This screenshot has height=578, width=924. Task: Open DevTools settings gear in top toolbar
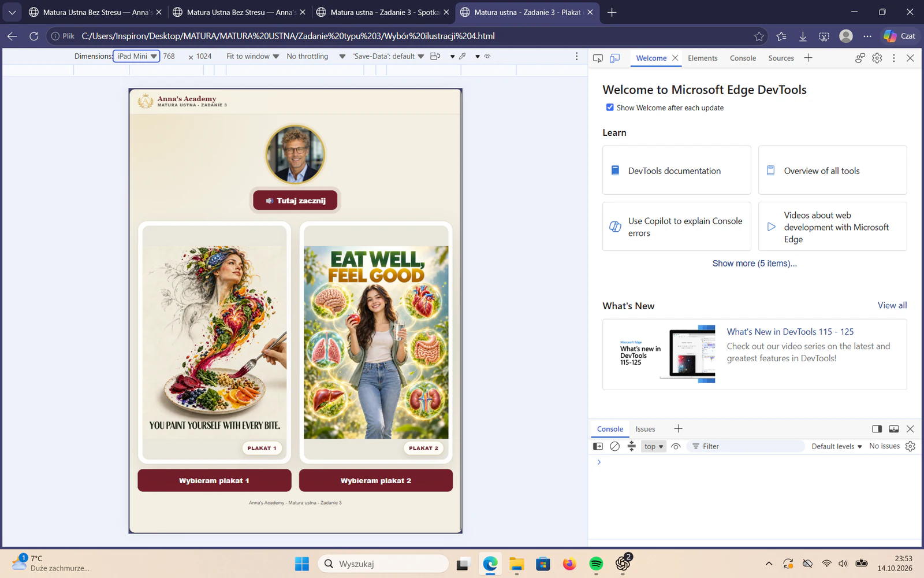click(877, 58)
